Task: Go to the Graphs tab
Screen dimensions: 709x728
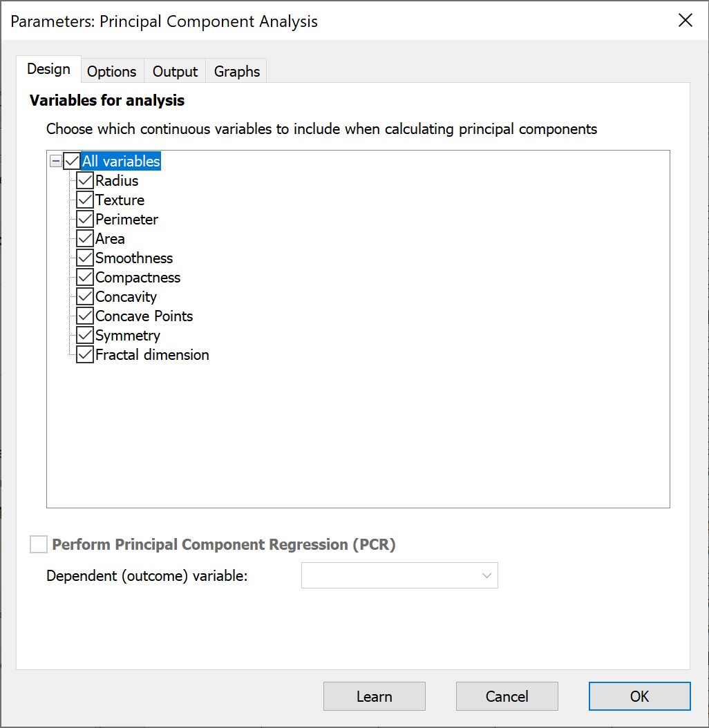Action: point(236,72)
